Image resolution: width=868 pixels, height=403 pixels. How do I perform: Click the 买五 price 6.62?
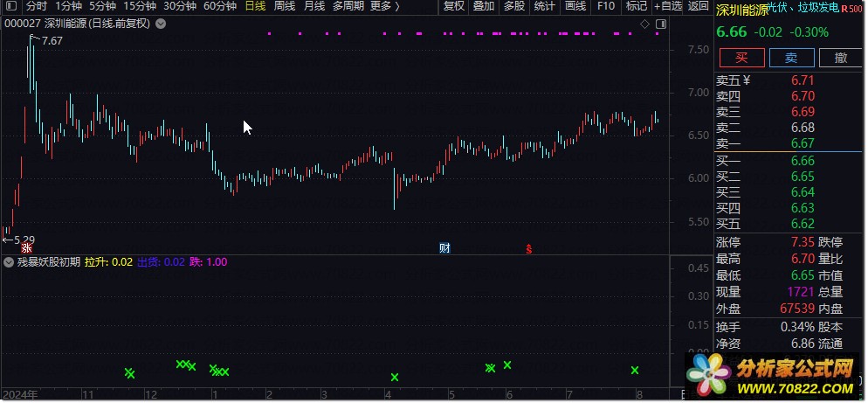click(x=803, y=224)
